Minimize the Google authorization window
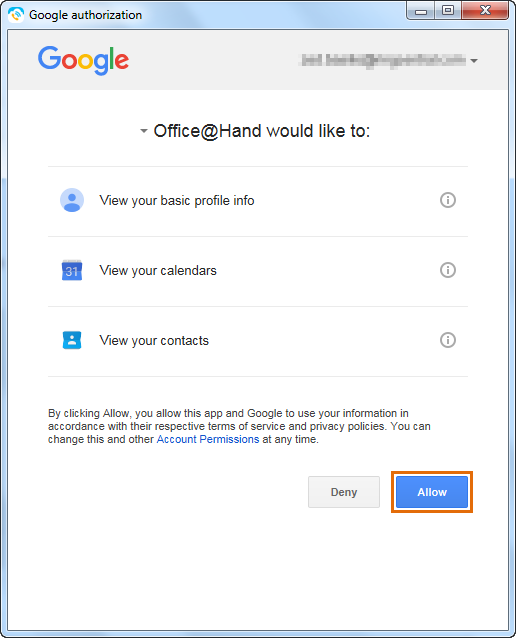The image size is (516, 638). click(421, 11)
